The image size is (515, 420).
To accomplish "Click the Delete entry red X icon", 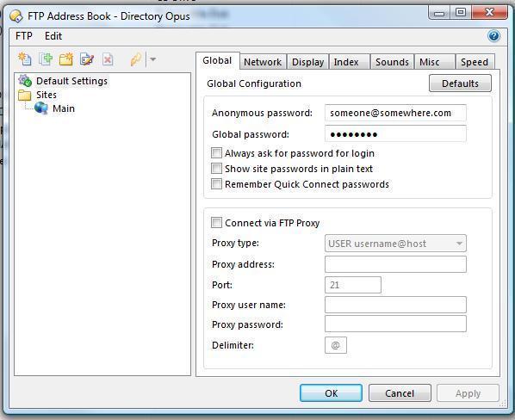I will tap(108, 59).
